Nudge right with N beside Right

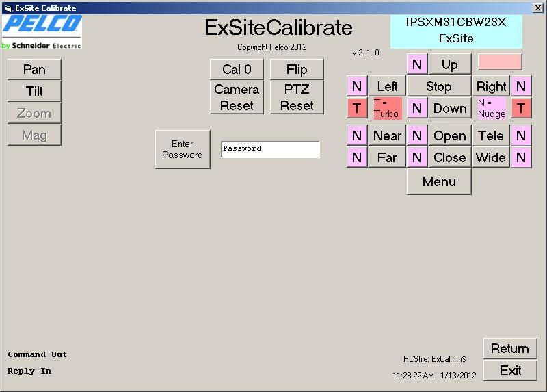coord(521,86)
